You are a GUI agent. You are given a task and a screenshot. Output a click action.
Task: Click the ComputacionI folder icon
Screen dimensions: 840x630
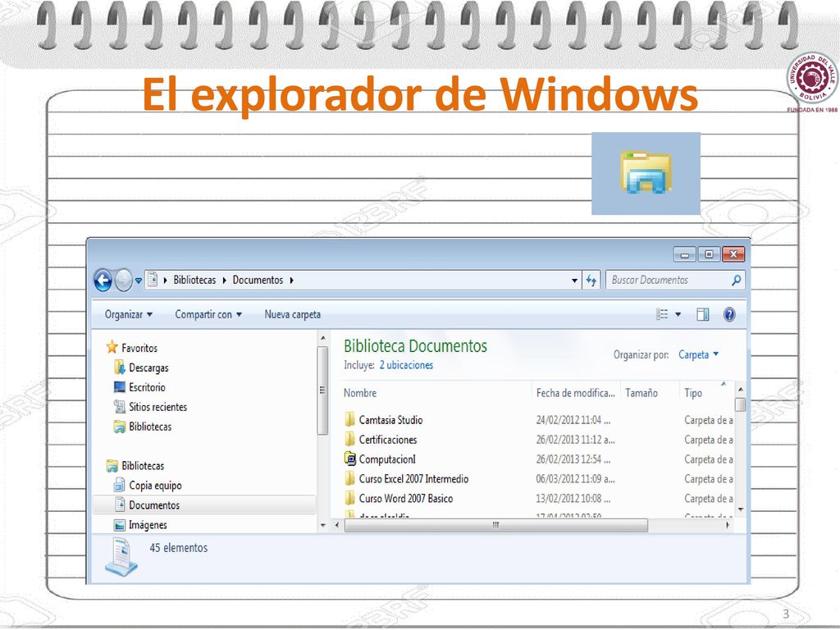pos(349,459)
